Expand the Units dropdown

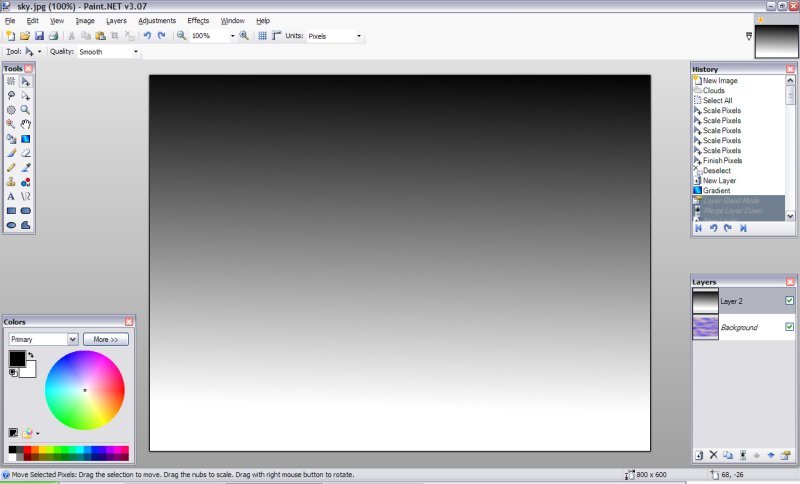point(359,36)
